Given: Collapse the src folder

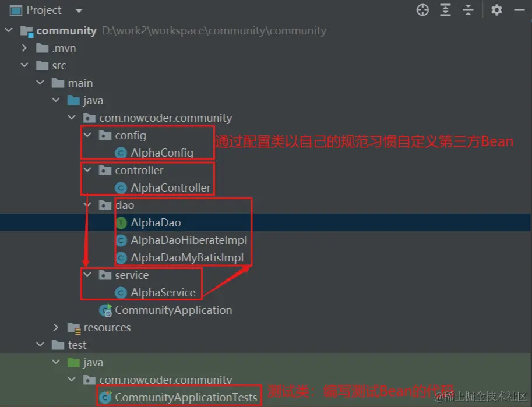Looking at the screenshot, I should [x=24, y=65].
